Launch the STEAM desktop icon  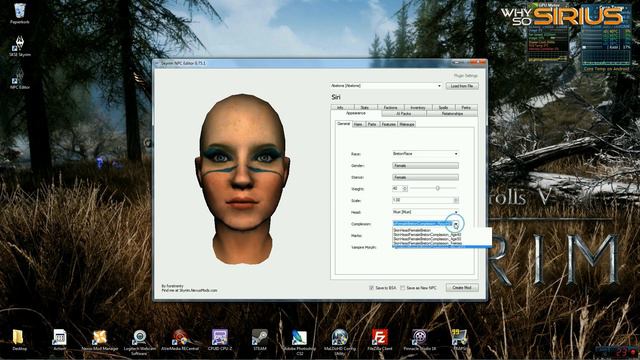coord(260,340)
